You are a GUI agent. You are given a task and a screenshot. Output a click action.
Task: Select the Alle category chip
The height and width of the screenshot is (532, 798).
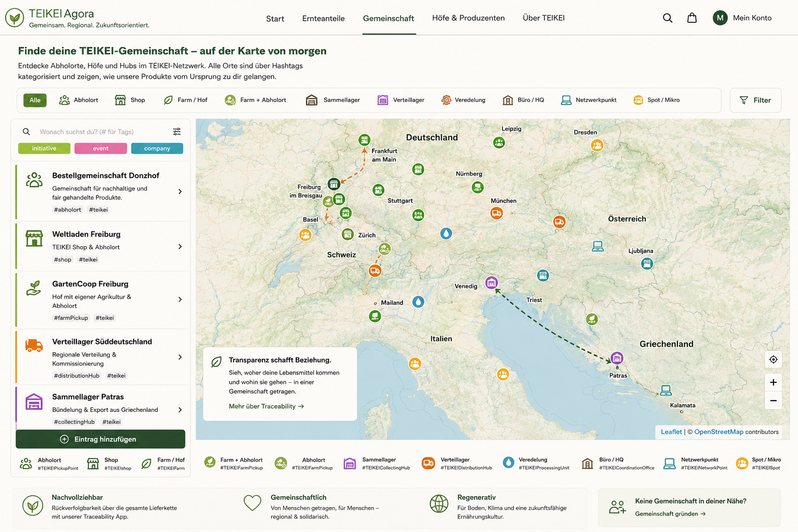pyautogui.click(x=35, y=100)
